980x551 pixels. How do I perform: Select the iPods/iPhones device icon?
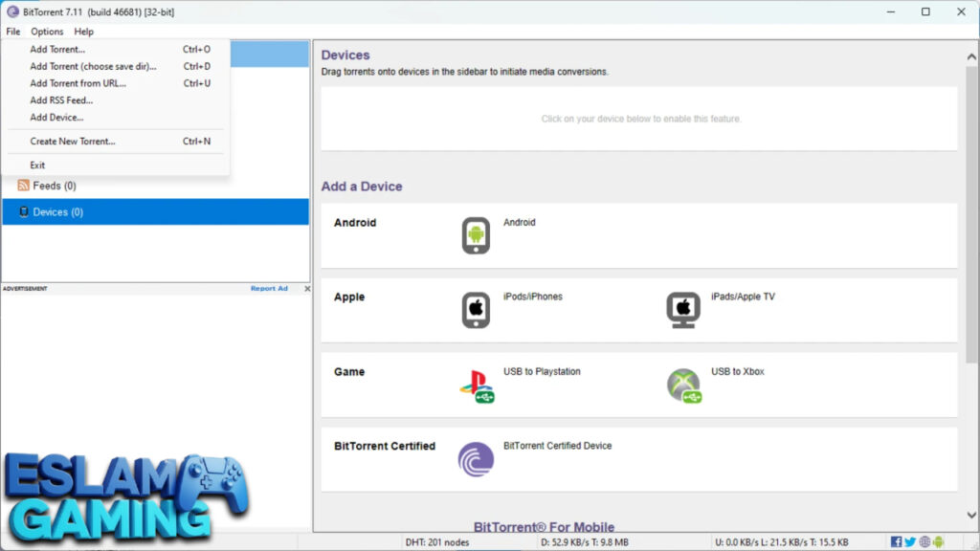click(x=476, y=310)
